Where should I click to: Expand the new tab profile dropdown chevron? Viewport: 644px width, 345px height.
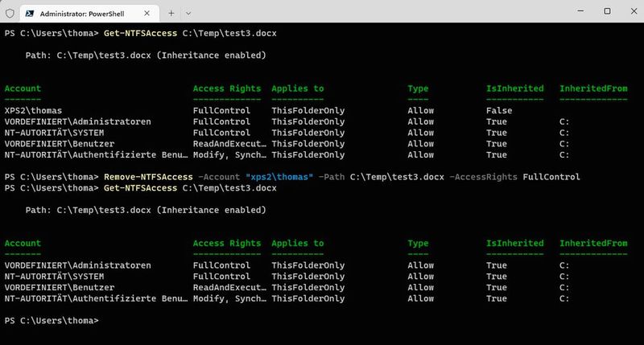(188, 12)
